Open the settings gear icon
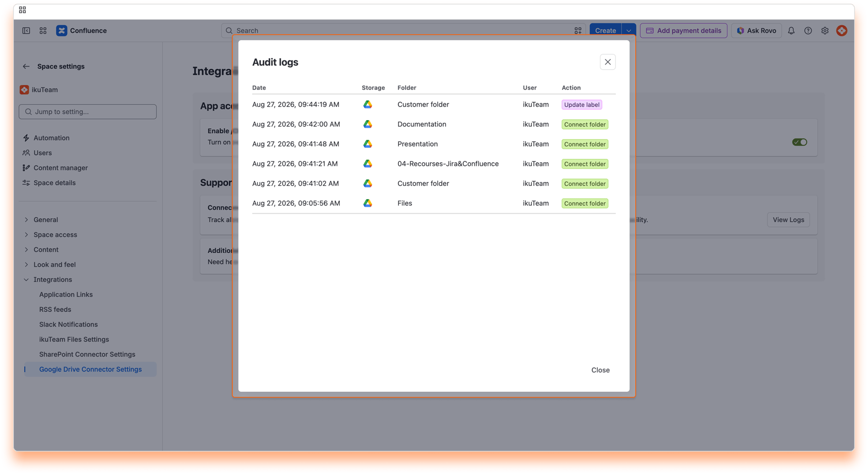 pyautogui.click(x=825, y=31)
